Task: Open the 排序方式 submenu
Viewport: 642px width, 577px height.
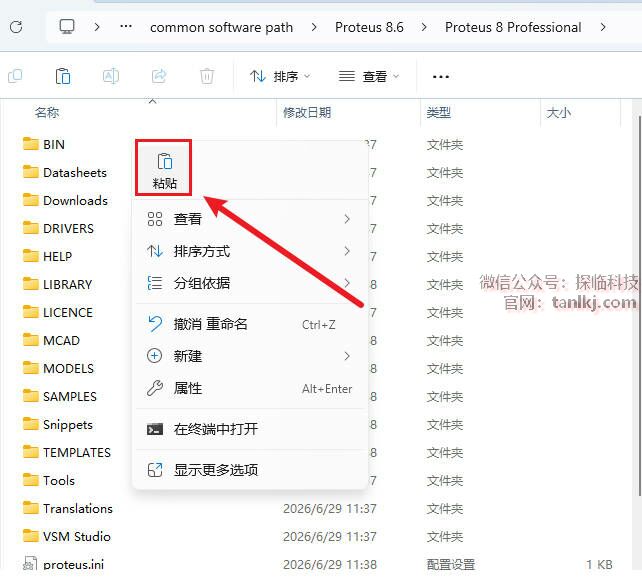Action: click(250, 251)
